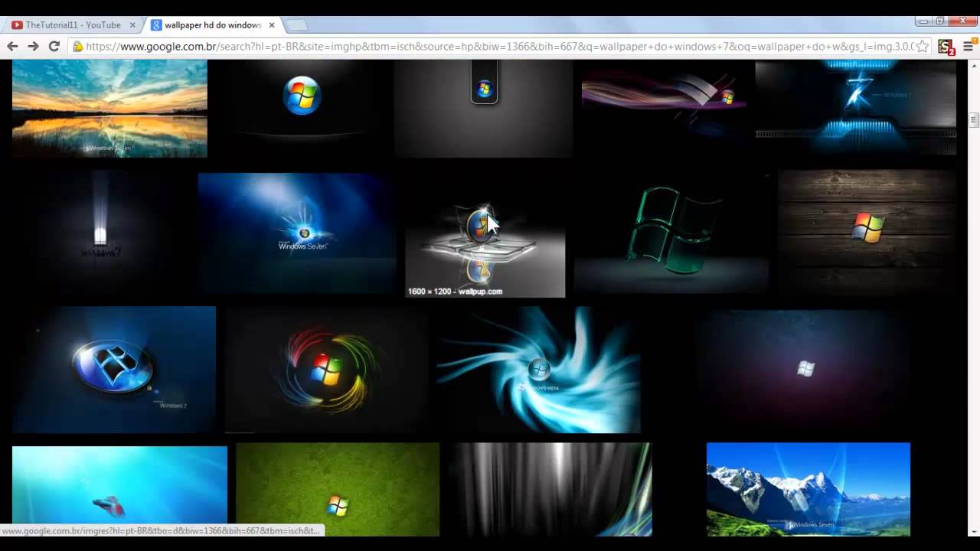Open the cyan swirling vortex wallpaper
The height and width of the screenshot is (551, 980).
(538, 370)
